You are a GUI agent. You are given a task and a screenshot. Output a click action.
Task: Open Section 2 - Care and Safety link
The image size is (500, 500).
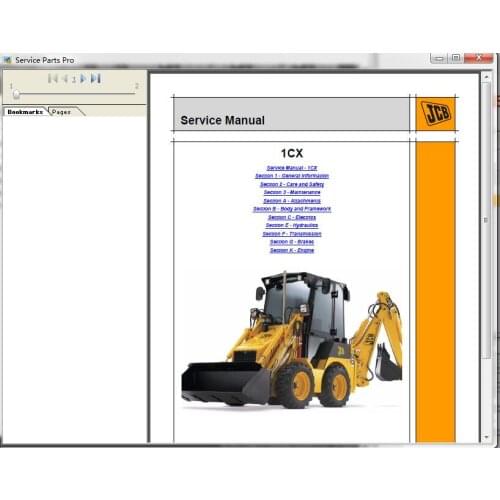(x=292, y=184)
